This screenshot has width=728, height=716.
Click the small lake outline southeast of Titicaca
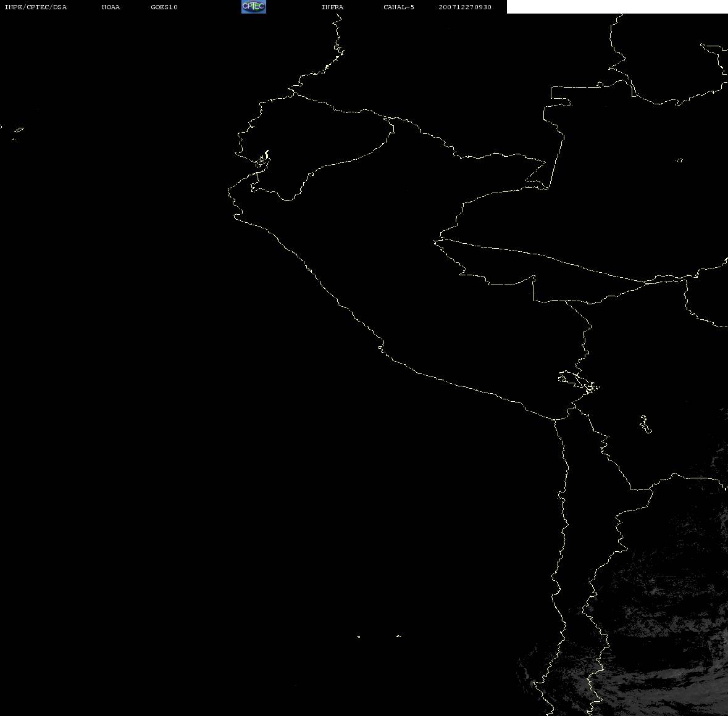(x=645, y=424)
